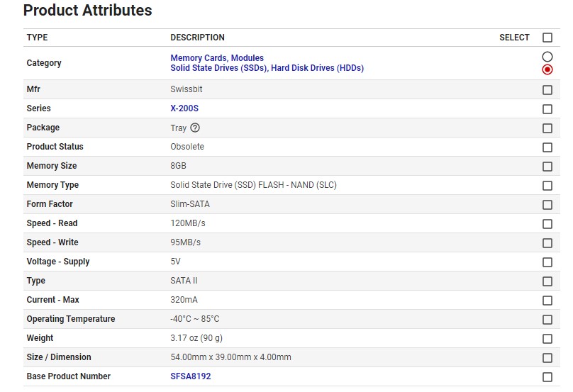Open the Memory Cards, Modules link
Image resolution: width=573 pixels, height=392 pixels.
click(217, 58)
